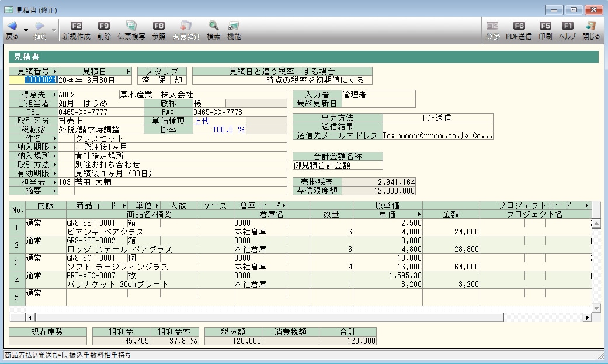Click the 戻る back arrow icon
The image size is (608, 364).
12,26
